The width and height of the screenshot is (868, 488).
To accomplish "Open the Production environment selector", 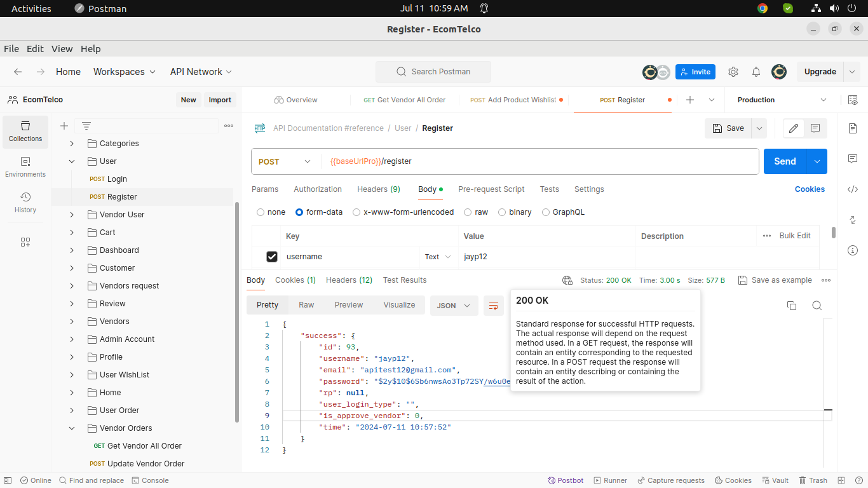I will coord(782,100).
